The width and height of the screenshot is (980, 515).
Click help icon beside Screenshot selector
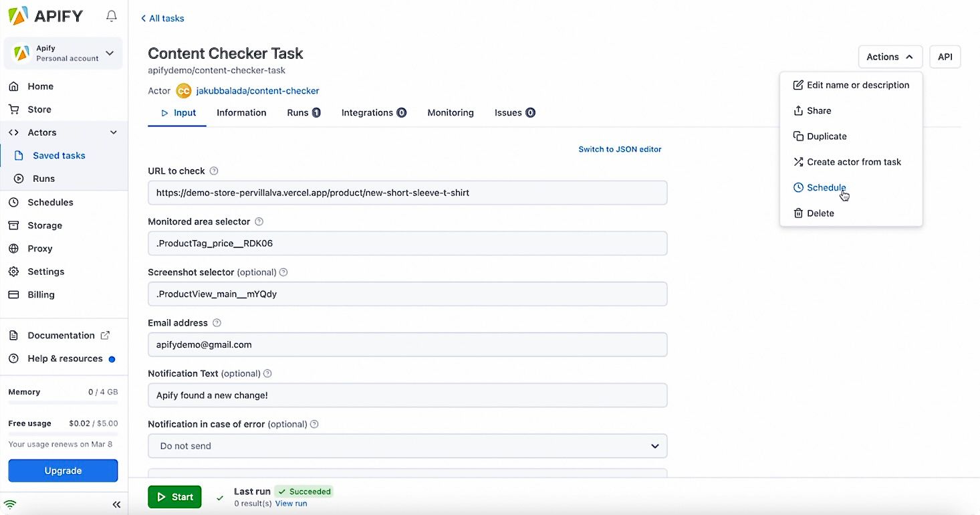[283, 272]
